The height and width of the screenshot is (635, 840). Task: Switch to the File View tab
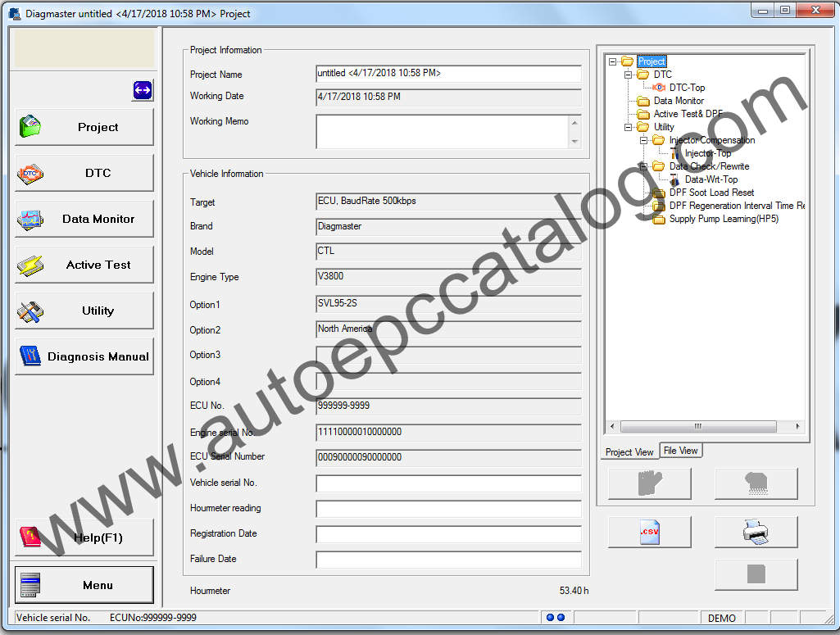point(680,450)
